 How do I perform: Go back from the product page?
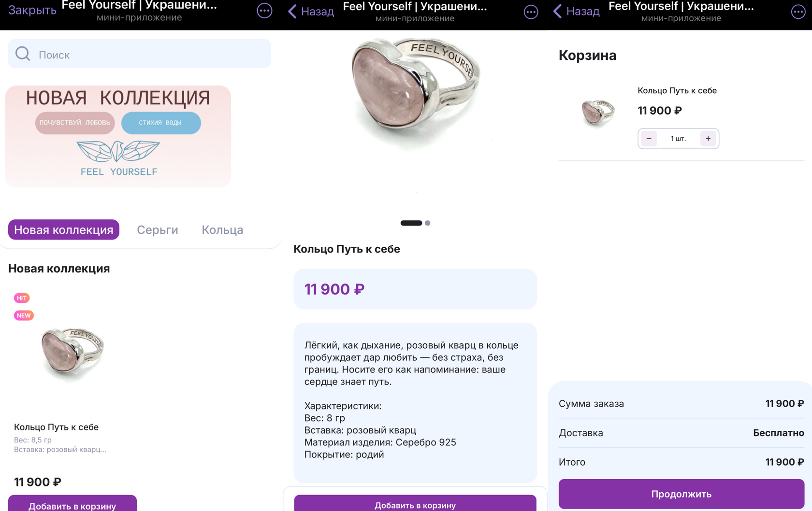(311, 12)
